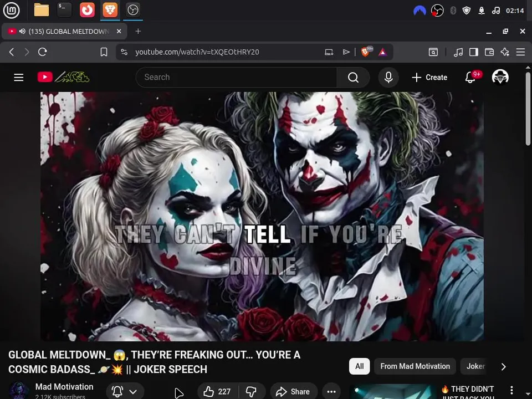This screenshot has width=532, height=399.
Task: Mute the tab via speaker icon
Action: (x=22, y=32)
